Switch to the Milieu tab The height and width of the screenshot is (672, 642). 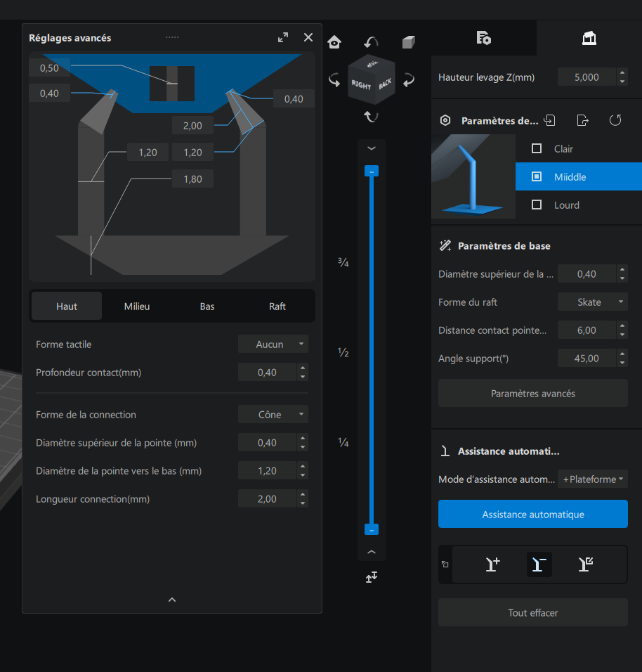[137, 306]
